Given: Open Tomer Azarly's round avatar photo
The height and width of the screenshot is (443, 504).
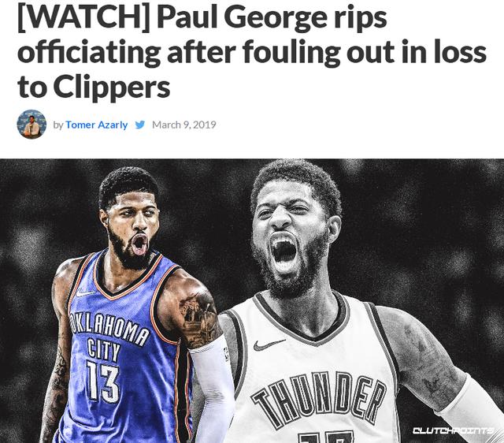Looking at the screenshot, I should pyautogui.click(x=31, y=125).
